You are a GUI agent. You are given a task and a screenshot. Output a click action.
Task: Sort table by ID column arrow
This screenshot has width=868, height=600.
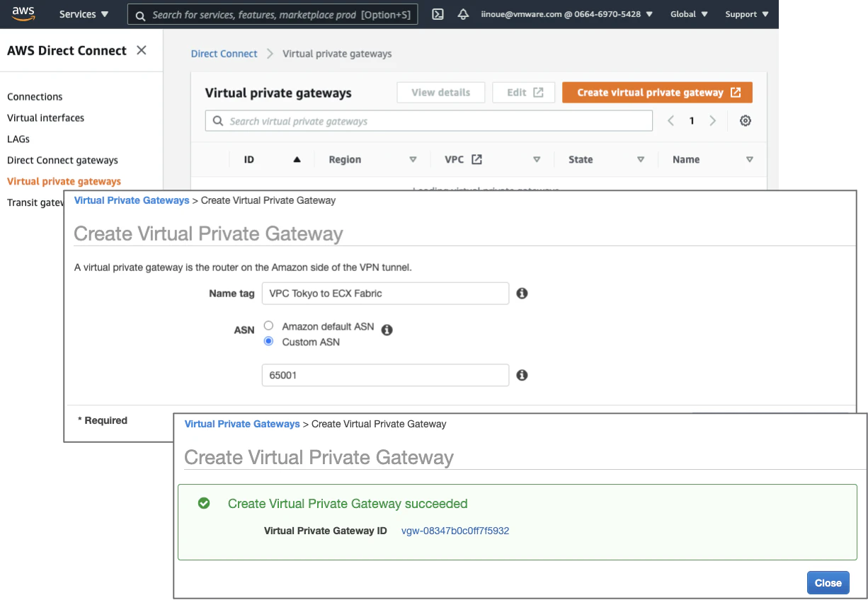pyautogui.click(x=297, y=160)
